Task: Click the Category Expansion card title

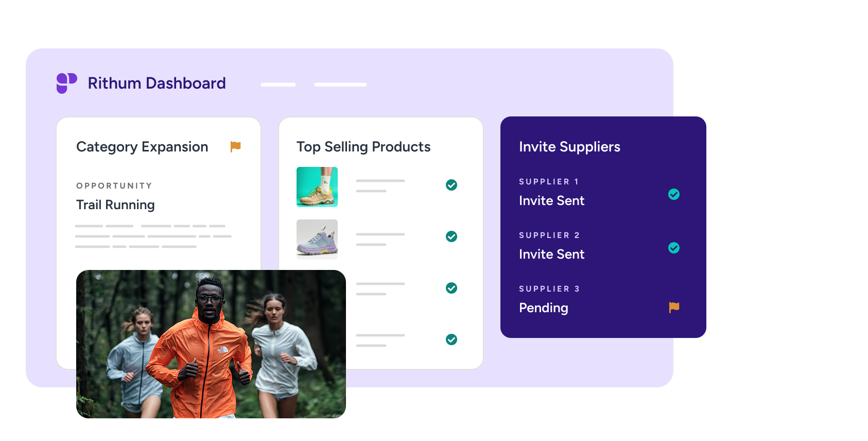Action: click(142, 147)
